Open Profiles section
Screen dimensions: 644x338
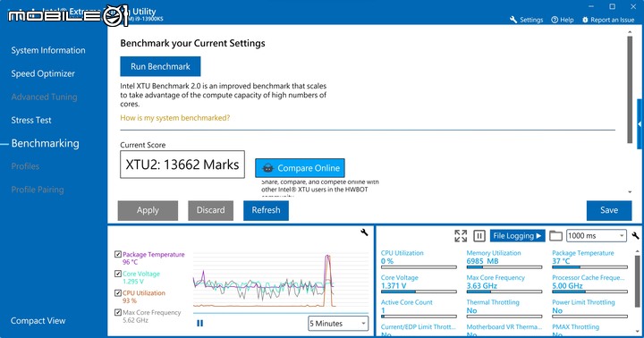click(25, 166)
